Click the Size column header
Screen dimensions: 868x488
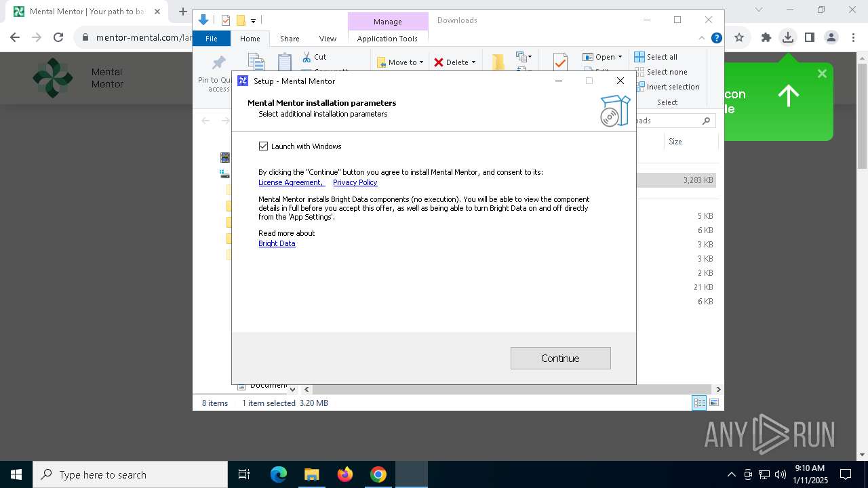point(675,142)
